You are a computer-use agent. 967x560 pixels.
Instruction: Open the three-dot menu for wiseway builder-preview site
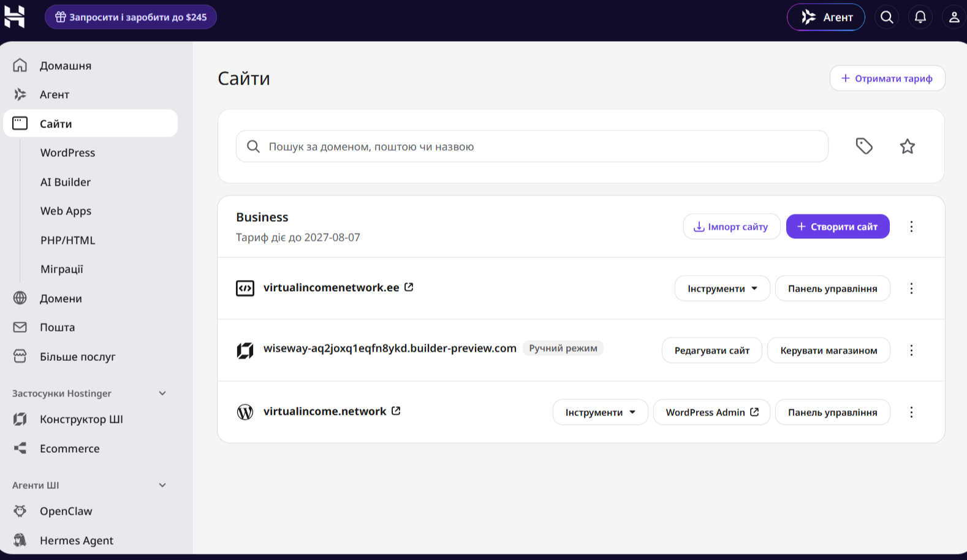(x=911, y=350)
